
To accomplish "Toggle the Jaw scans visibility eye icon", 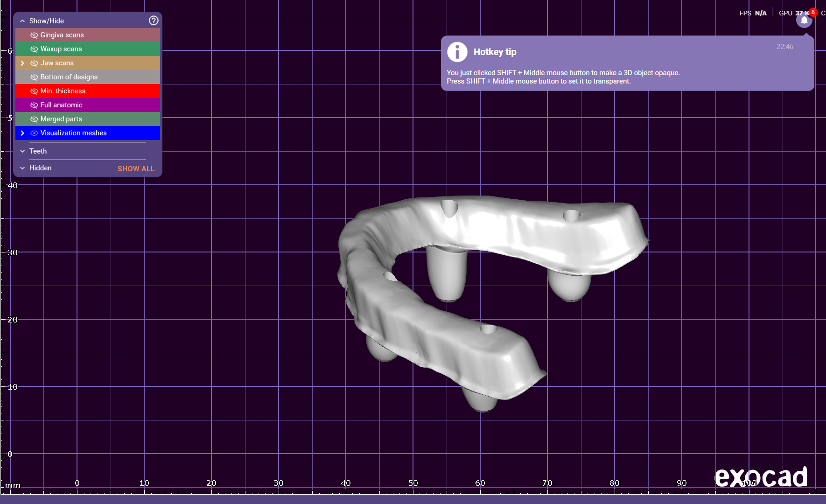I will pos(34,63).
